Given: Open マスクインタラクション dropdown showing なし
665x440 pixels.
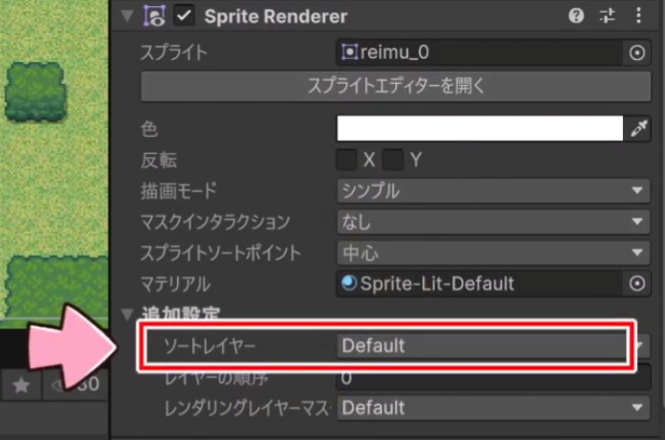Looking at the screenshot, I should pyautogui.click(x=493, y=222).
